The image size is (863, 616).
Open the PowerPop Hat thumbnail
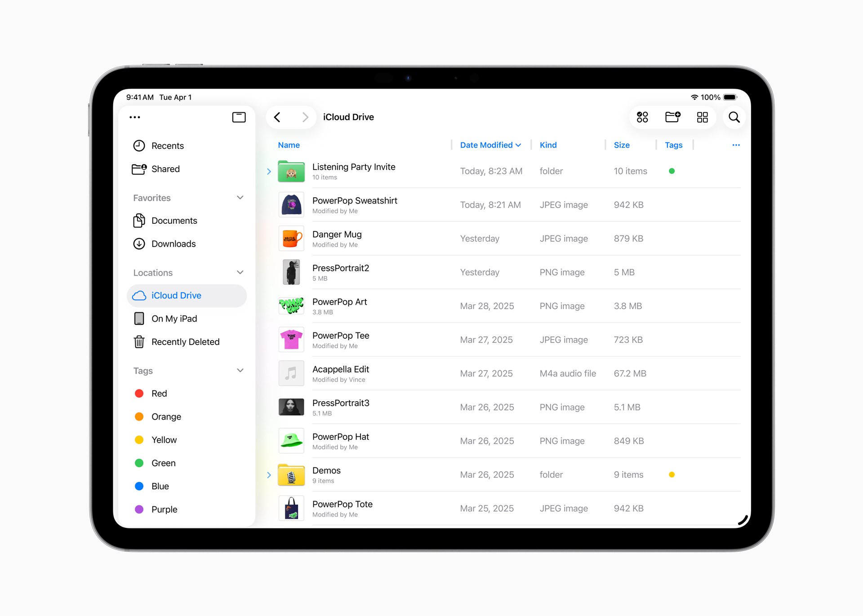pos(291,441)
